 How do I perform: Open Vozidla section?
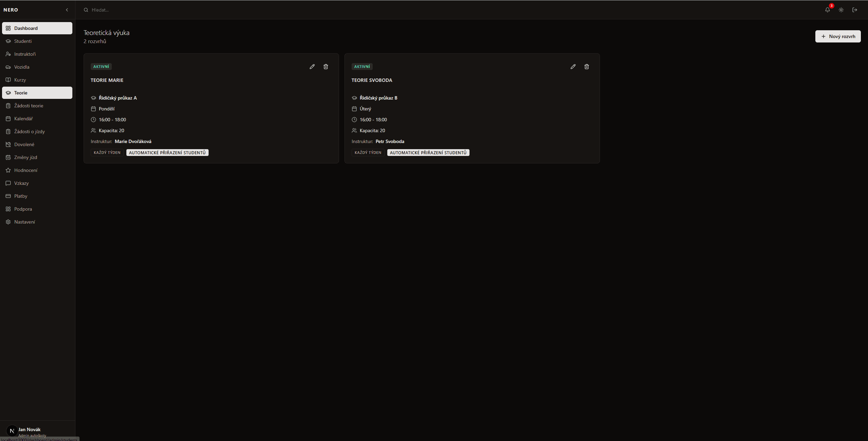22,67
